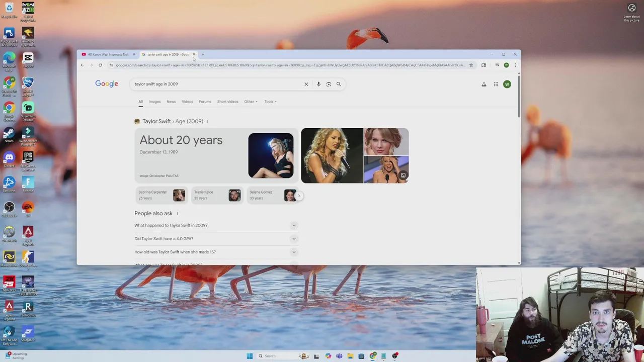Open the Microsoft Edge desktop shortcut

click(x=9, y=61)
